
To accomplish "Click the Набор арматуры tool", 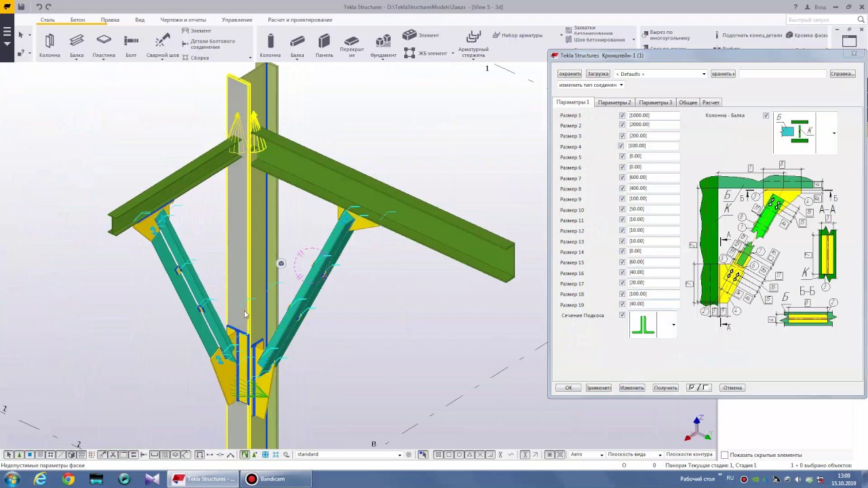I will 517,35.
